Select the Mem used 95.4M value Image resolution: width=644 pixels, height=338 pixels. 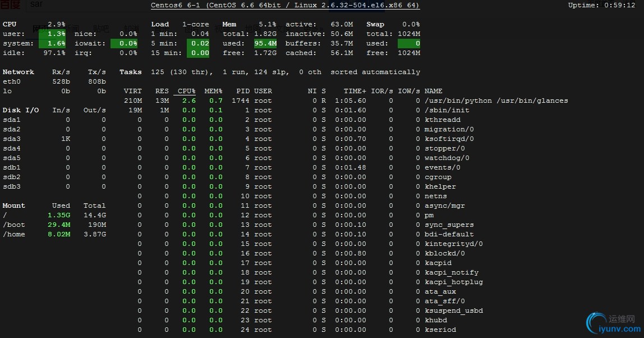click(x=265, y=43)
